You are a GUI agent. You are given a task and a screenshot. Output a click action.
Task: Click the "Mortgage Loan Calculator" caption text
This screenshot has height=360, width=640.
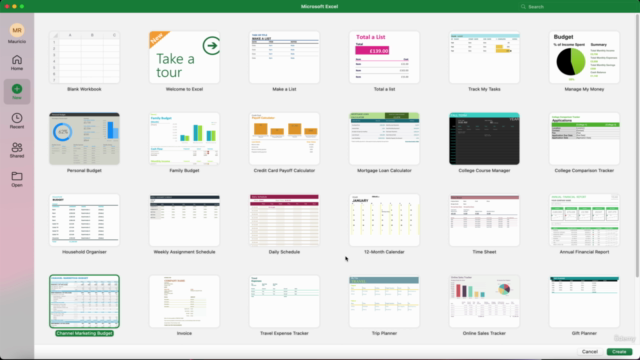click(x=384, y=171)
